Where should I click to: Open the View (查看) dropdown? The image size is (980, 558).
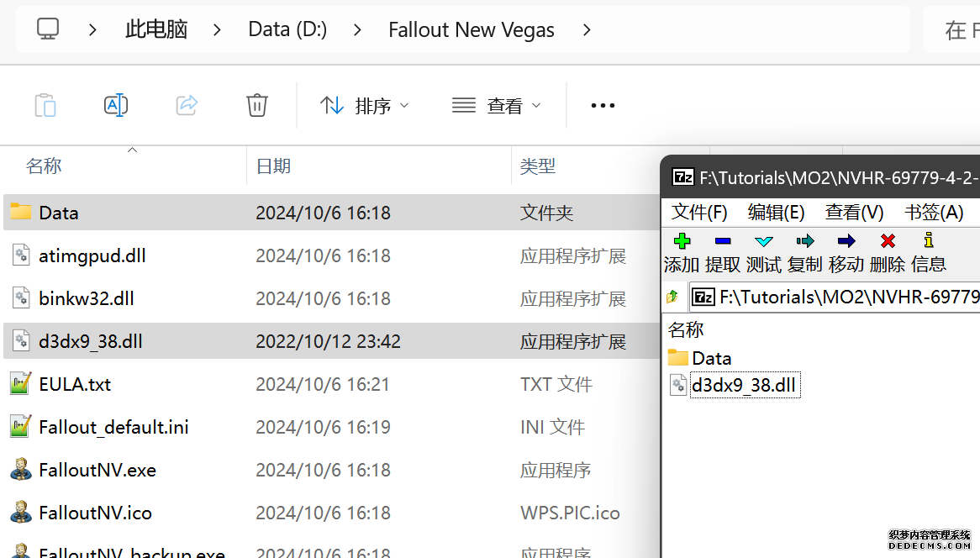click(x=496, y=105)
